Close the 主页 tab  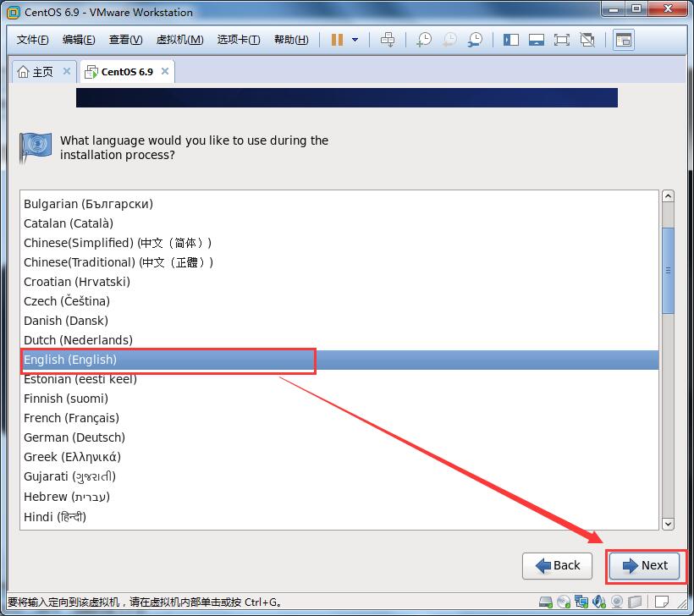pyautogui.click(x=67, y=71)
